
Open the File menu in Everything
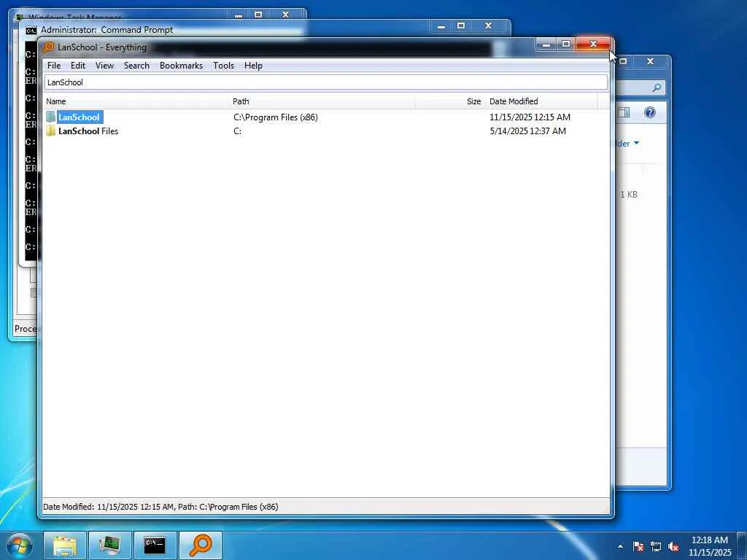tap(54, 66)
